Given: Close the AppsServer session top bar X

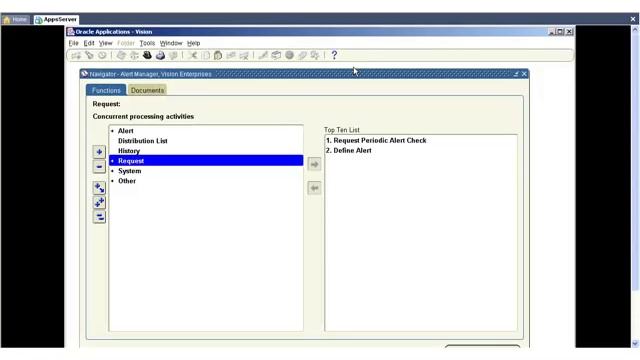Looking at the screenshot, I should coord(633,19).
